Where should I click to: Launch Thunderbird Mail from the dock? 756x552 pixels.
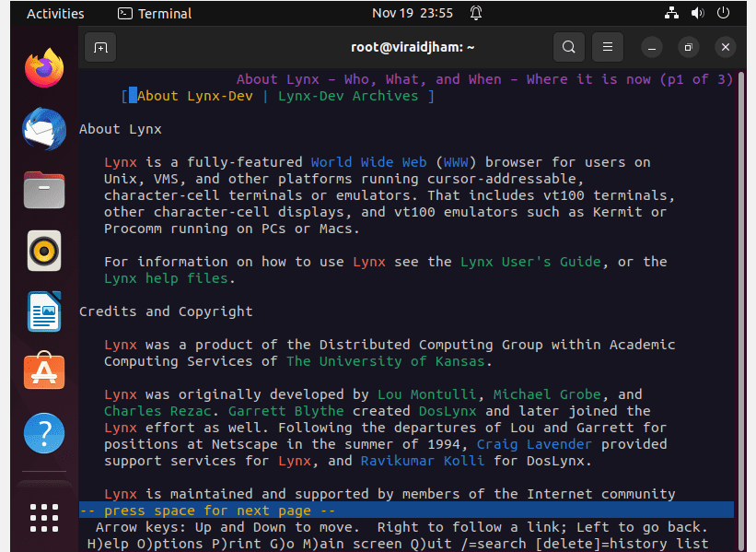pos(44,129)
